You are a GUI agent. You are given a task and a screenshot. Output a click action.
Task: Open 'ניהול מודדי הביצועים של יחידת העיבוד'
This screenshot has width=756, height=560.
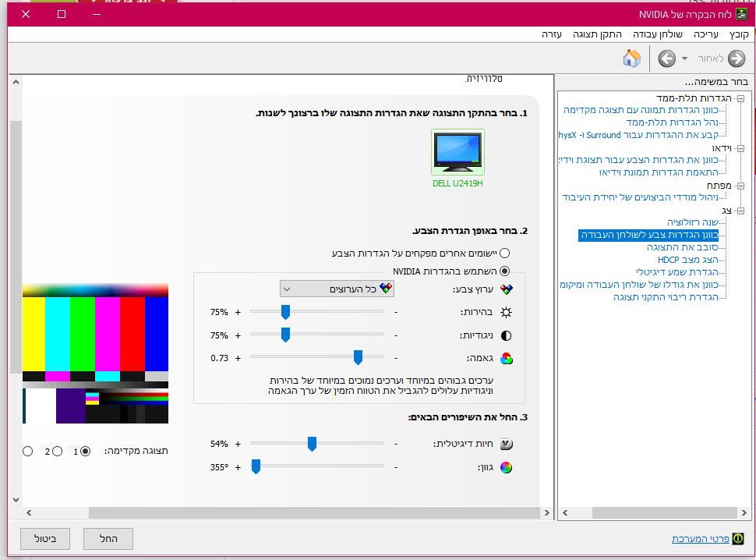tap(641, 197)
